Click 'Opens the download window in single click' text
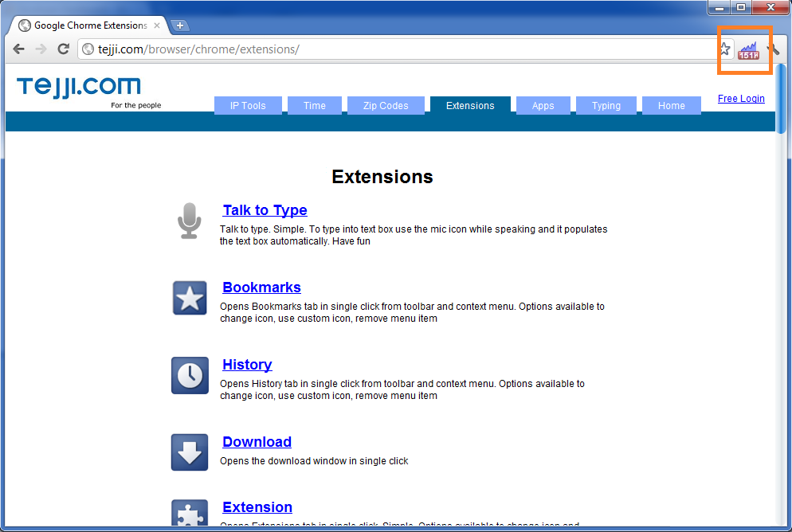The width and height of the screenshot is (792, 532). click(x=314, y=461)
